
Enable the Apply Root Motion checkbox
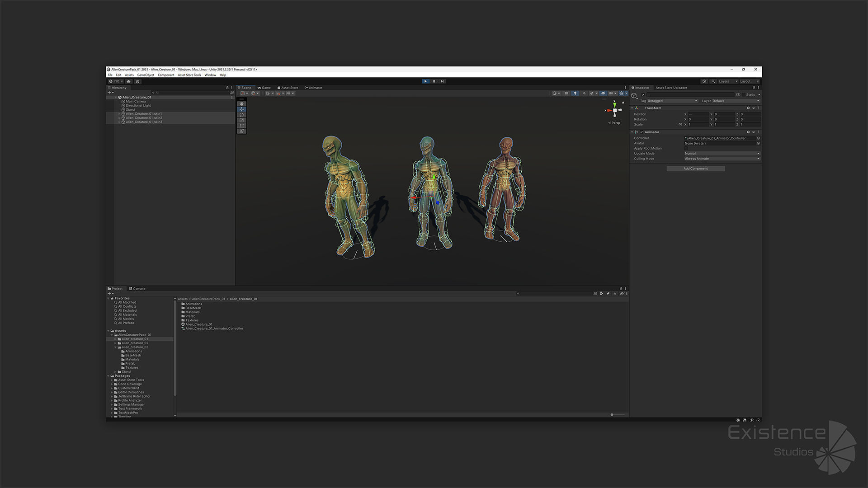(686, 148)
